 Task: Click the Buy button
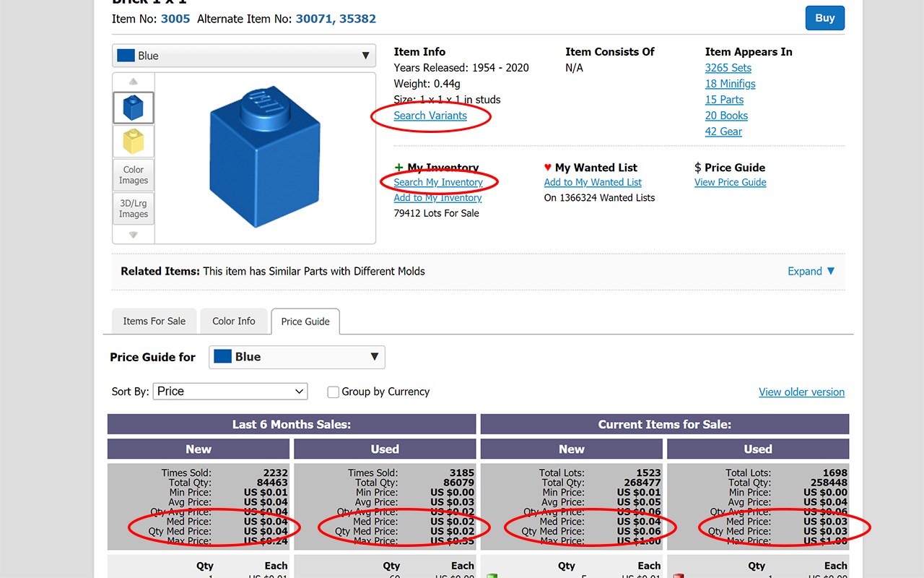(825, 18)
